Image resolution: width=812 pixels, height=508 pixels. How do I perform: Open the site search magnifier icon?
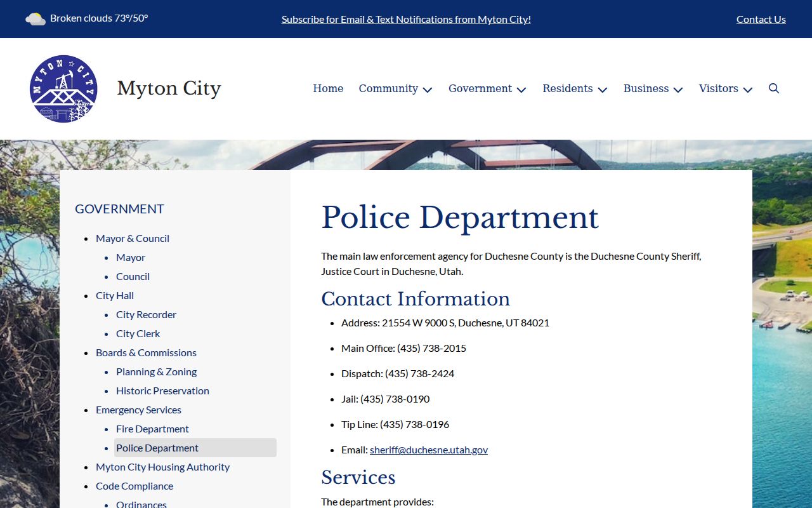774,88
